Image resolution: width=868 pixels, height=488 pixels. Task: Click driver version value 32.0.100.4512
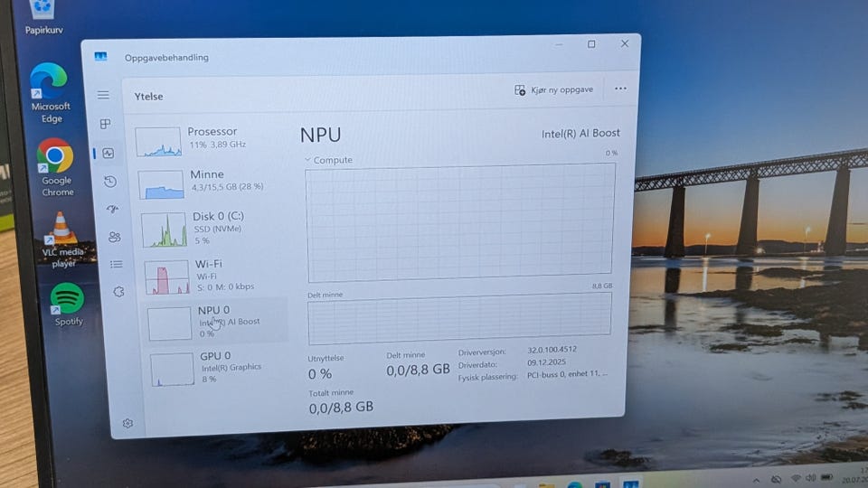coord(552,350)
